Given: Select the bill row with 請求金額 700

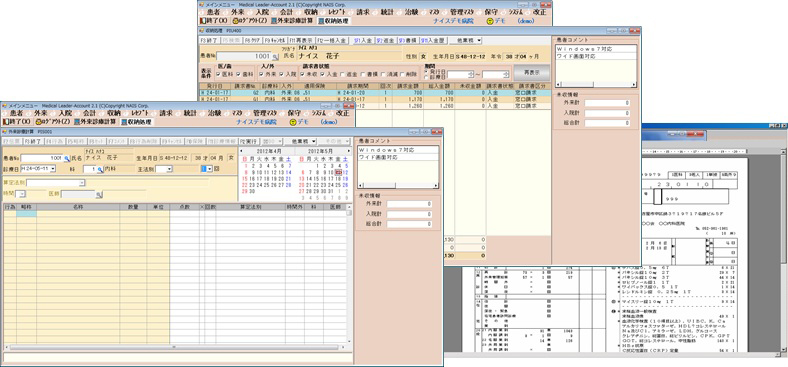Looking at the screenshot, I should 374,93.
